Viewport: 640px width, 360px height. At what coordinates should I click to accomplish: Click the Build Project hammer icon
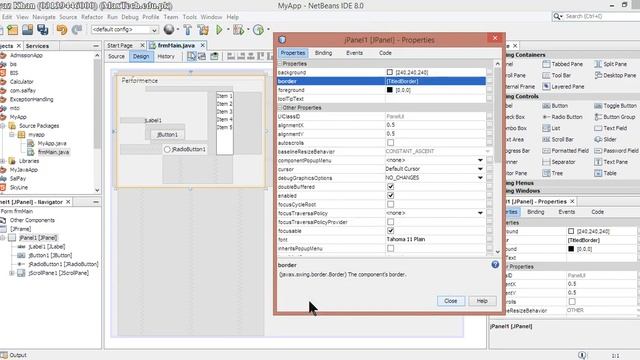[x=187, y=29]
